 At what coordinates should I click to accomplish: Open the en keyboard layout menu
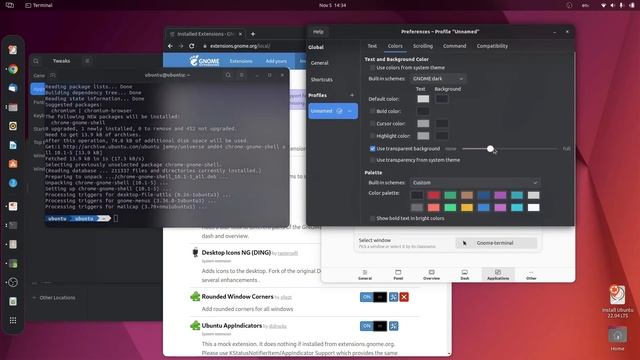pyautogui.click(x=585, y=5)
